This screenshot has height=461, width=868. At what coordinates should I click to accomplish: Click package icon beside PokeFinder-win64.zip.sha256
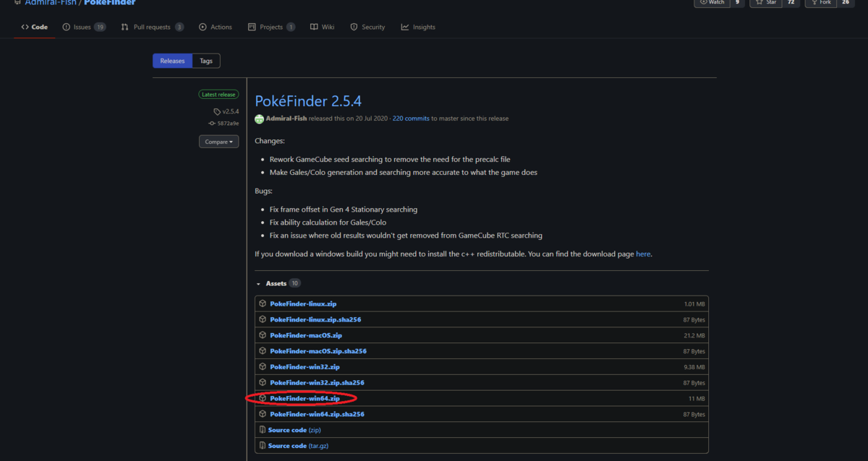263,414
